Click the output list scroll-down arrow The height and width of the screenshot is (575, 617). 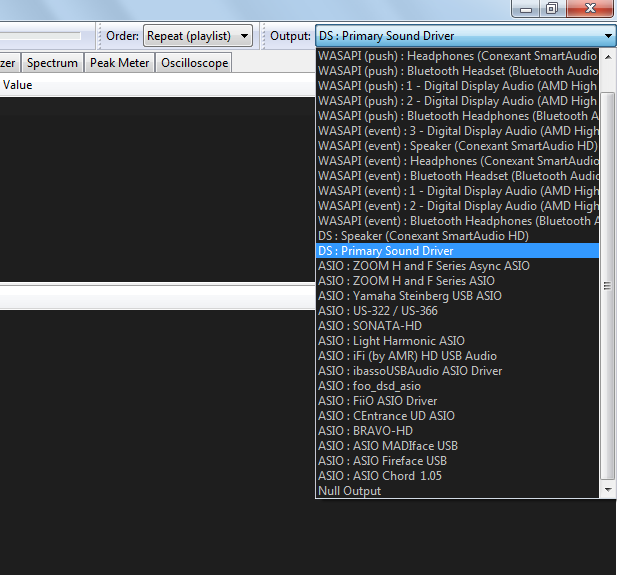pos(608,490)
